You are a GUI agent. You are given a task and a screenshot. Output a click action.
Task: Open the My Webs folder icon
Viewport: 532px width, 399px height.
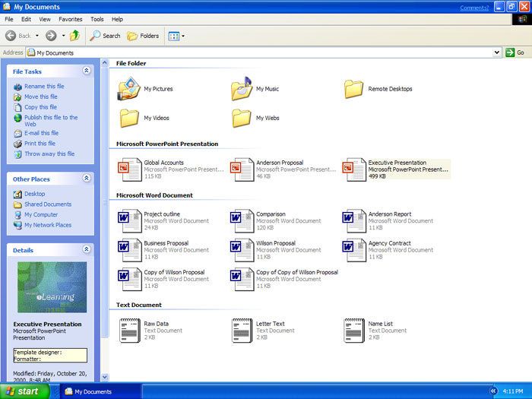click(242, 118)
